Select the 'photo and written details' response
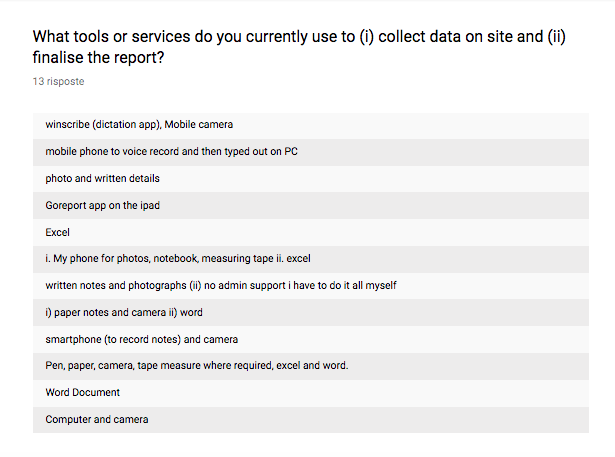Image resolution: width=615 pixels, height=457 pixels. coord(311,179)
